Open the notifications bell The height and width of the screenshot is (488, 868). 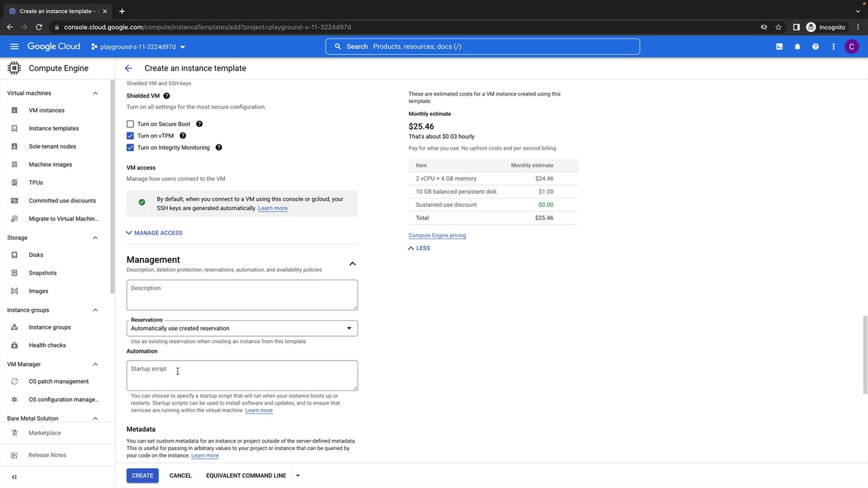tap(797, 47)
